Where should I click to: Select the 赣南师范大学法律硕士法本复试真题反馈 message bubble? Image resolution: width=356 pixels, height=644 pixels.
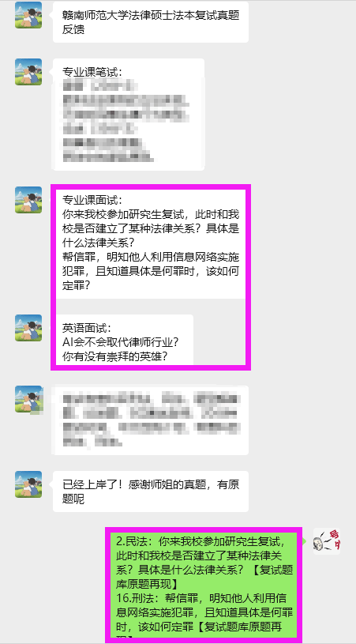pos(151,22)
